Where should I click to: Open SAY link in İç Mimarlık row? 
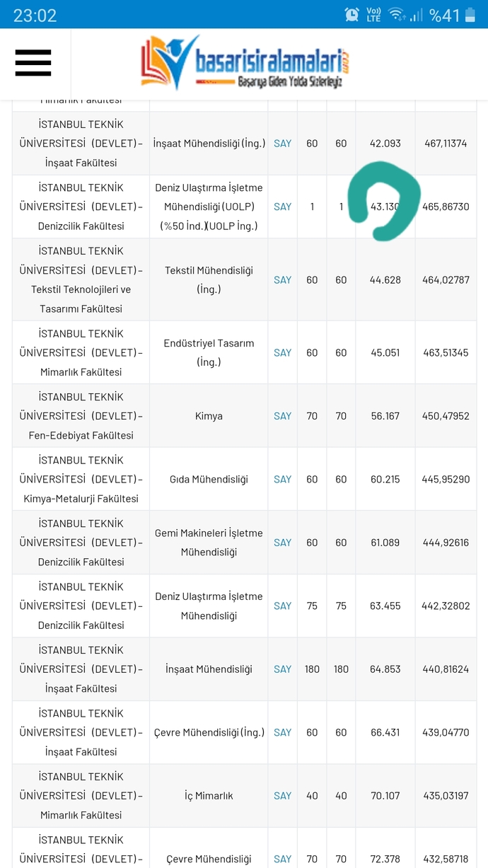click(x=282, y=796)
